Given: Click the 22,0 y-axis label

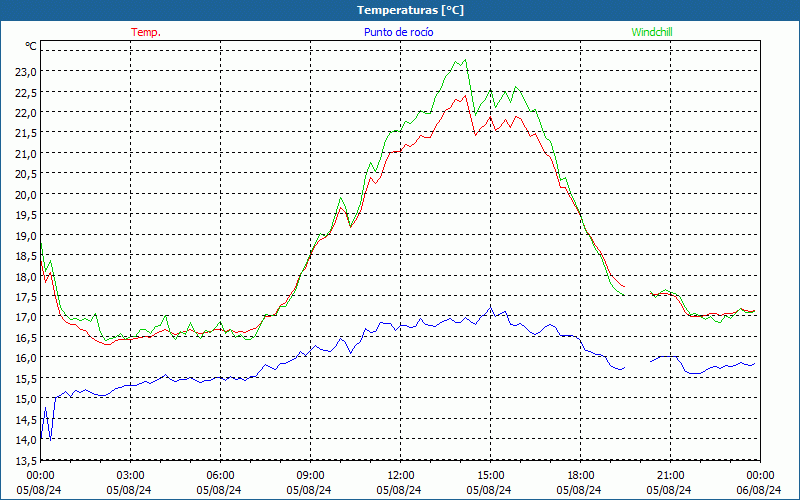Looking at the screenshot, I should click(26, 113).
